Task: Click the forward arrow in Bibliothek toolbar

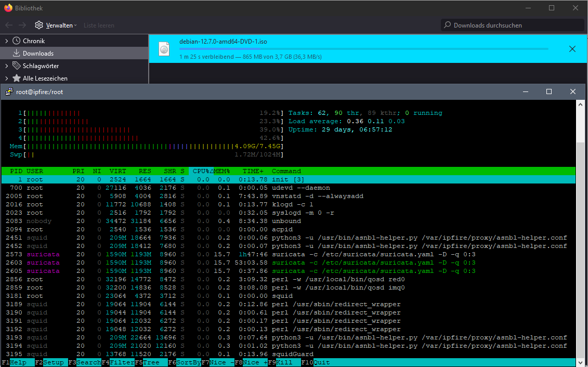Action: tap(22, 25)
